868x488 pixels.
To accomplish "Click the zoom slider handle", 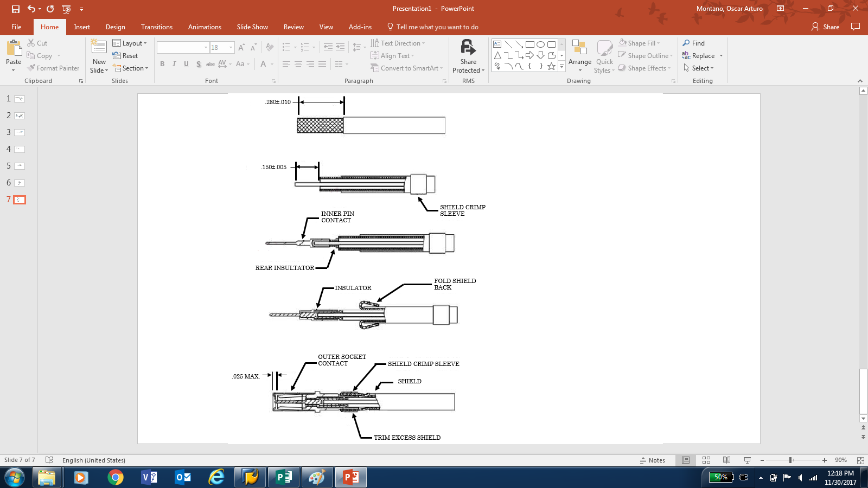I will [790, 460].
